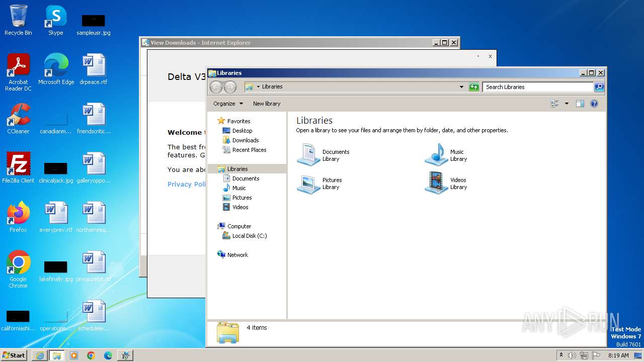Open Acrobat Reader DC shortcut

coord(18,72)
